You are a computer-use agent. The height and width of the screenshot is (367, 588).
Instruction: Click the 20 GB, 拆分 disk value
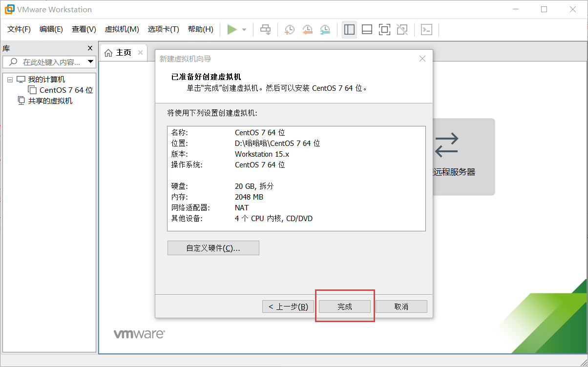[254, 186]
